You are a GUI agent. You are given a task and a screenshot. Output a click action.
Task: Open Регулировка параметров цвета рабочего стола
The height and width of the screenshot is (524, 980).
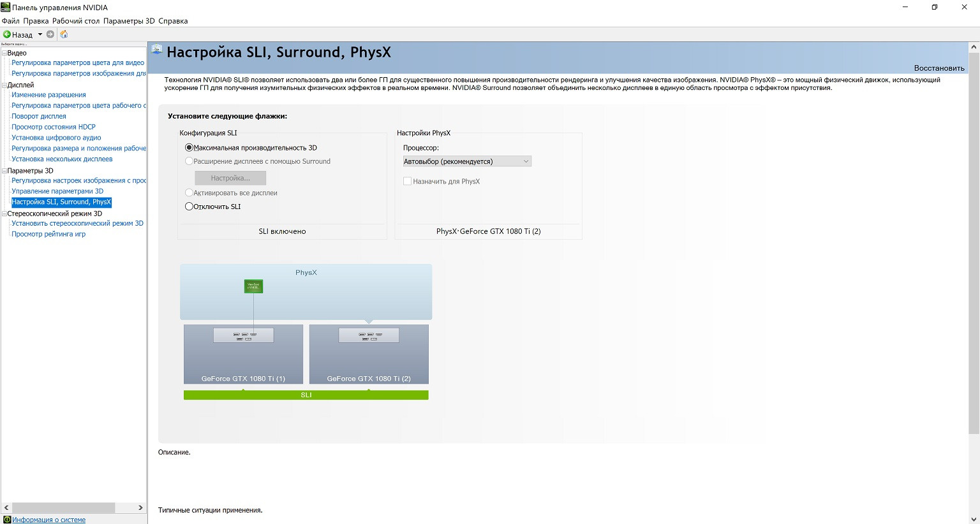point(78,106)
